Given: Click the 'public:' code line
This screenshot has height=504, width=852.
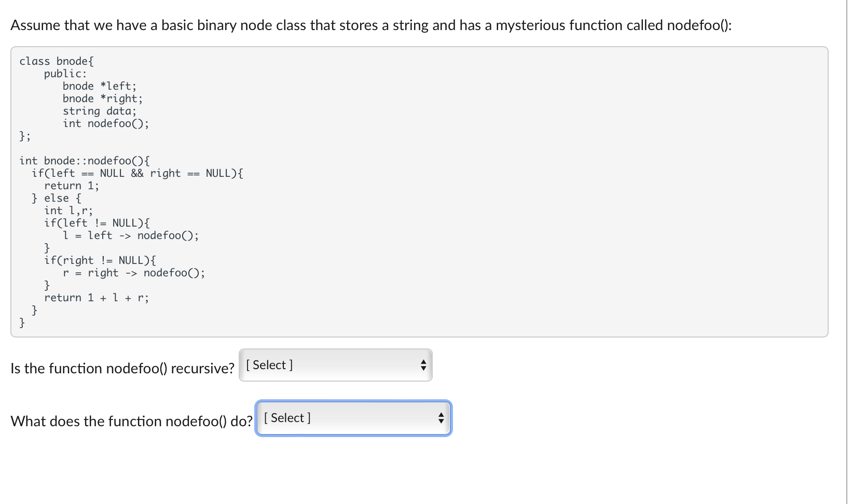Looking at the screenshot, I should [x=65, y=74].
